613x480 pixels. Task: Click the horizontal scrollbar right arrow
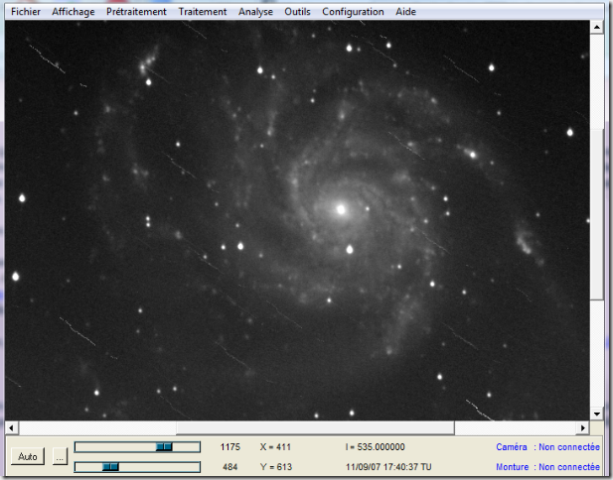tap(583, 428)
